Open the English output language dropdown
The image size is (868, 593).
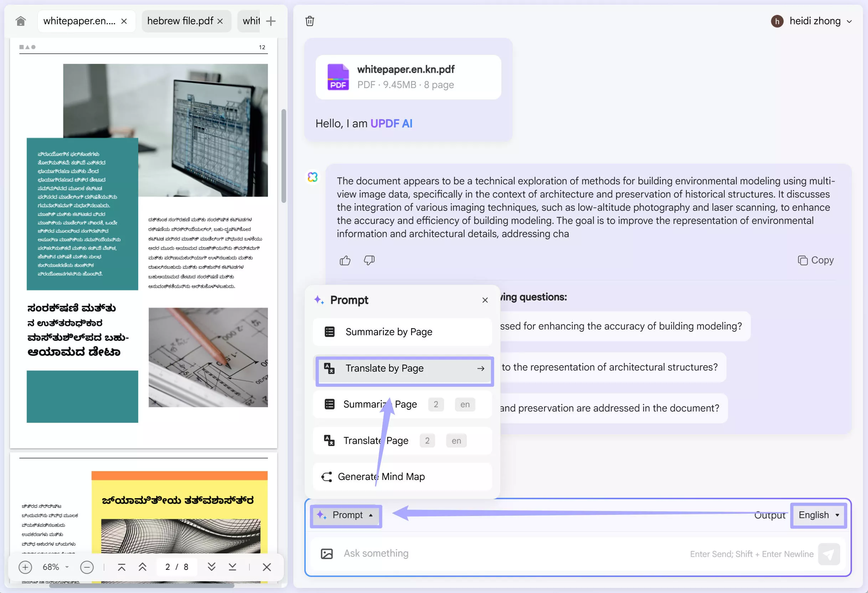pyautogui.click(x=818, y=515)
